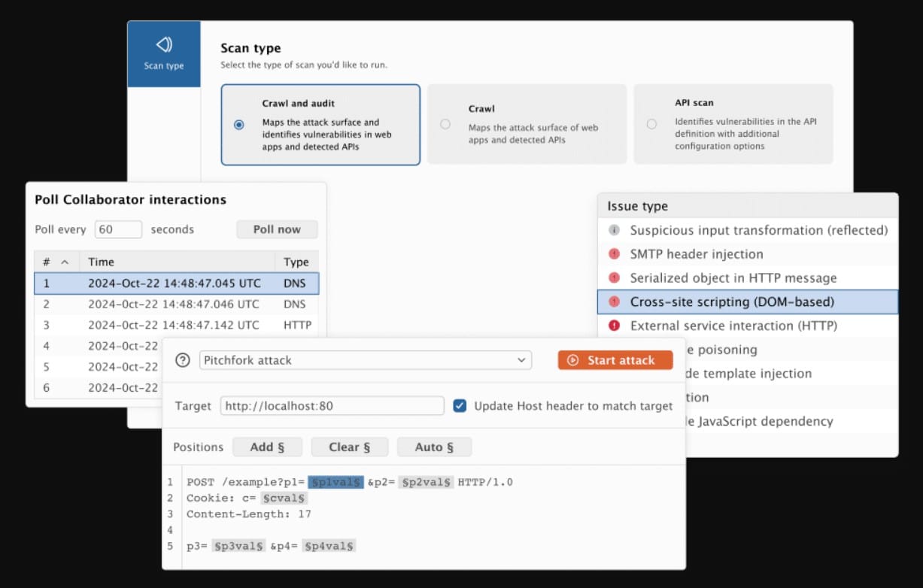Click the severity icon next to Serialized object
The height and width of the screenshot is (588, 923).
point(614,278)
